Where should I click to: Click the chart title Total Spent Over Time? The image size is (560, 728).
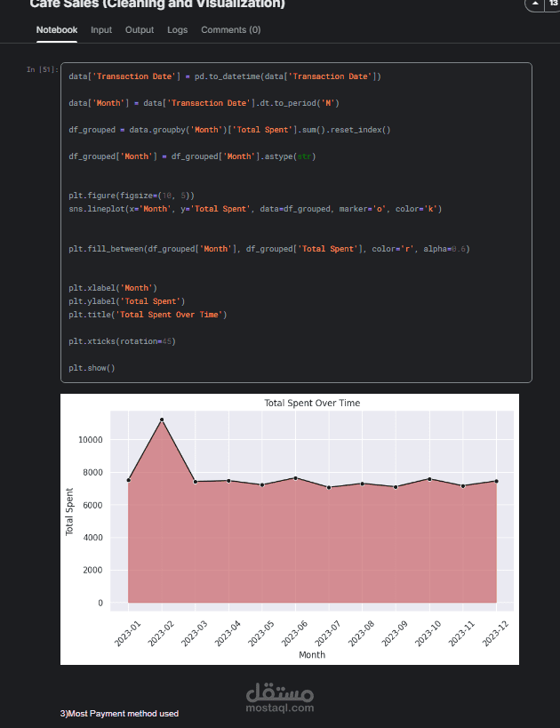pos(312,403)
